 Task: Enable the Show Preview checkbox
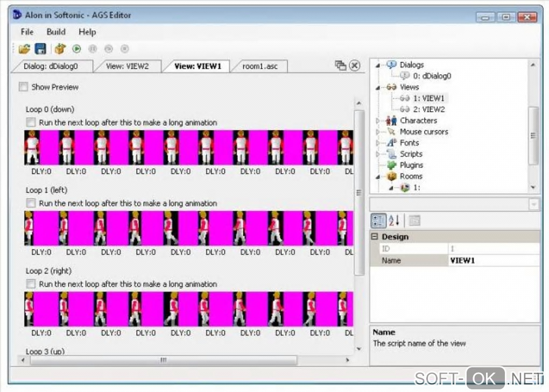pyautogui.click(x=24, y=87)
